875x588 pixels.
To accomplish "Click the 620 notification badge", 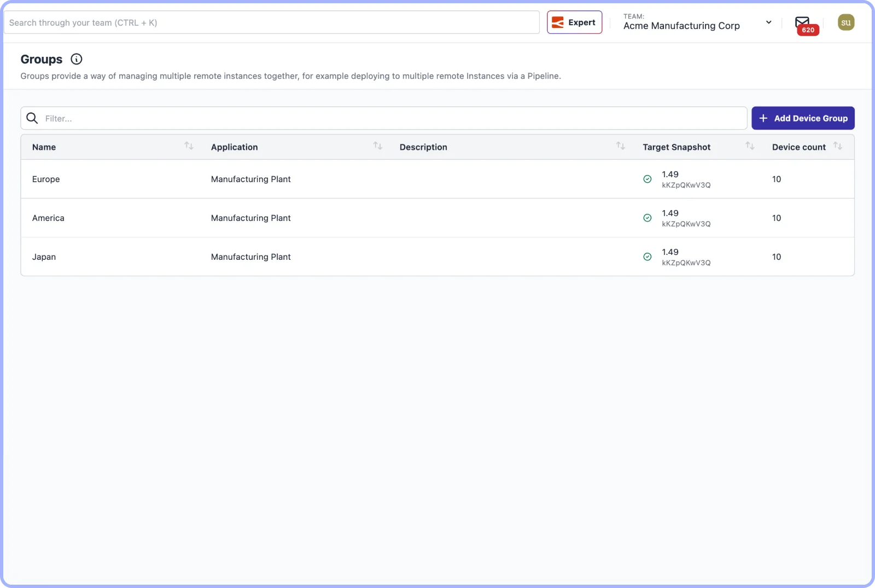I will coord(808,30).
